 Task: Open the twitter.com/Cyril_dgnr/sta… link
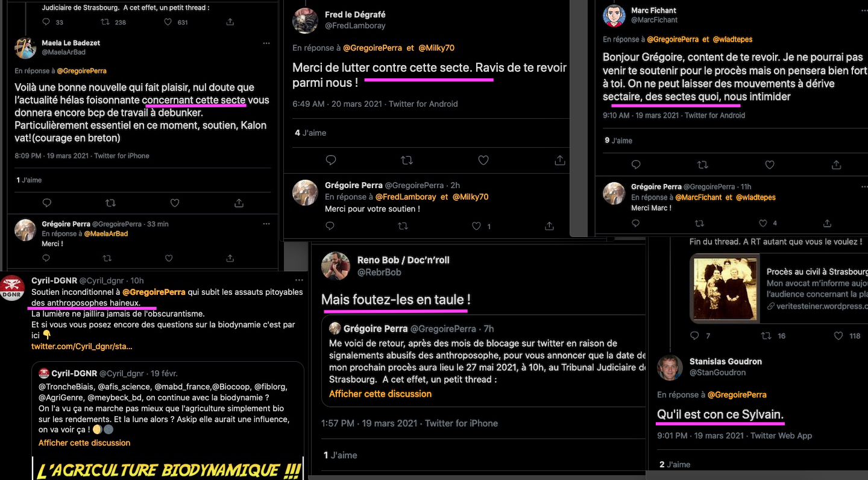(x=81, y=346)
